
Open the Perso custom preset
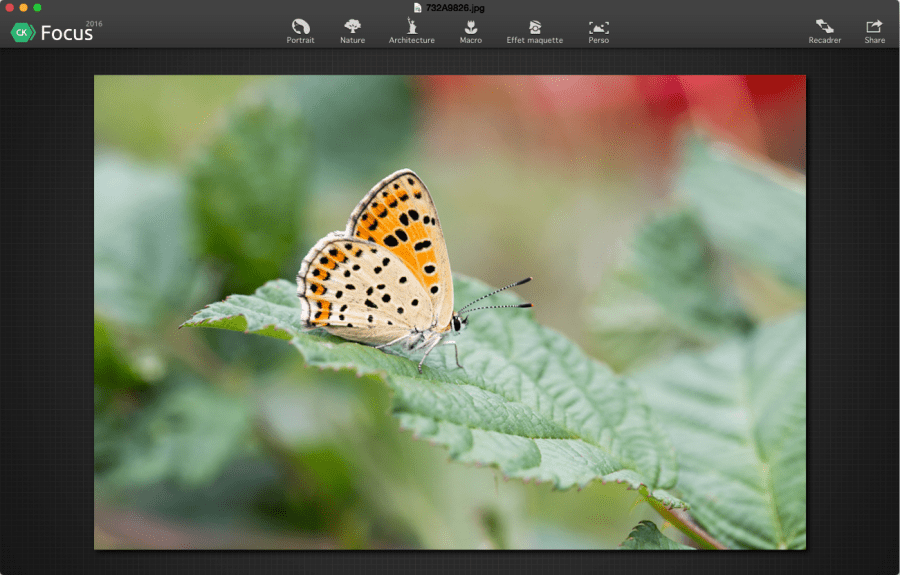pos(598,30)
